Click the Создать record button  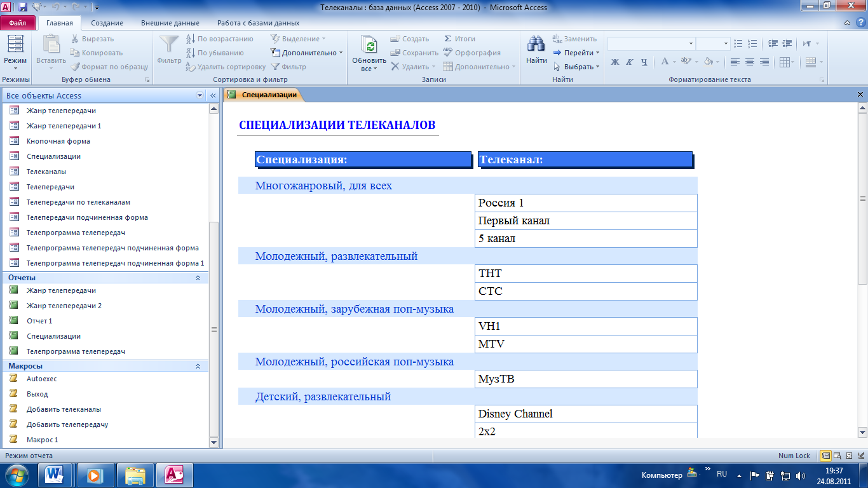point(410,39)
